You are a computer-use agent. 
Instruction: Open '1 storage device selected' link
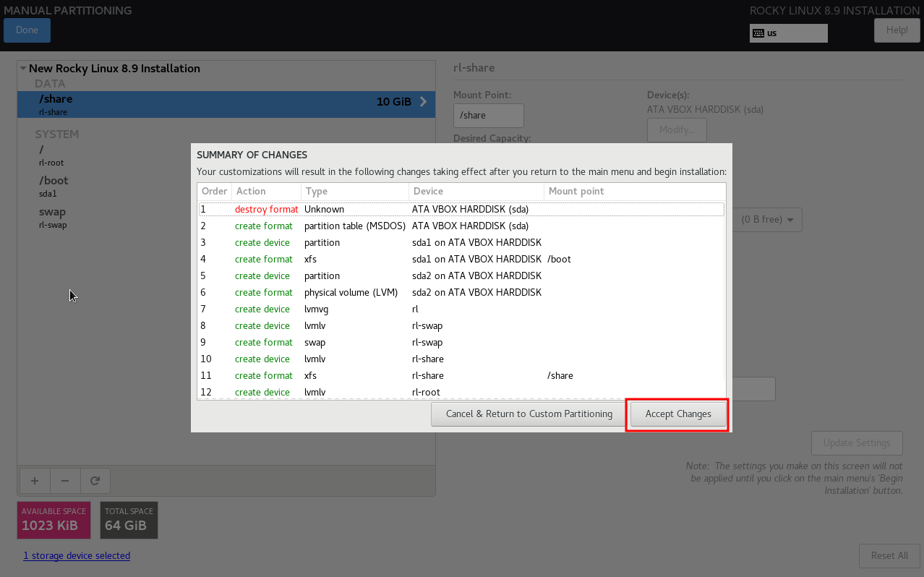pos(77,556)
